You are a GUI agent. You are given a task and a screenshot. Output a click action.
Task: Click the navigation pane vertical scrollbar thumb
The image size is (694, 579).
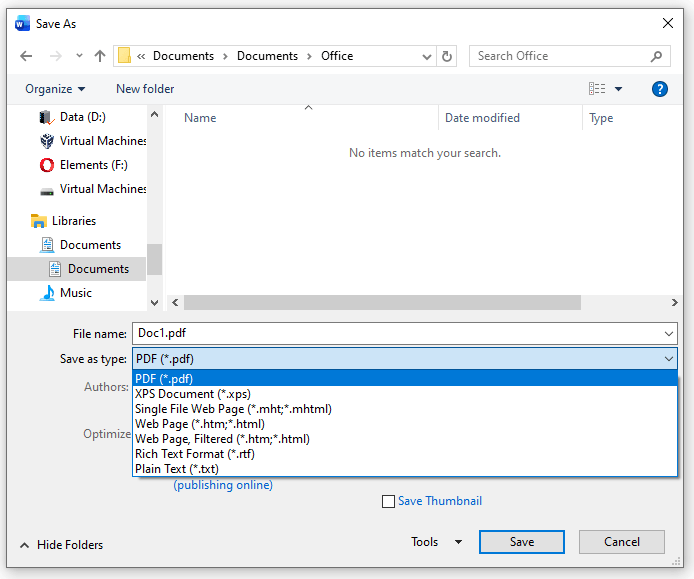pos(154,259)
